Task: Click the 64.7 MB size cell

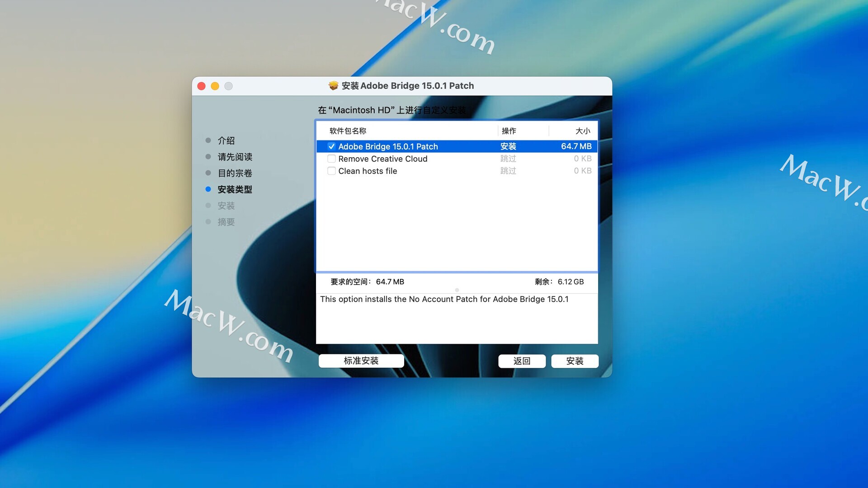Action: pos(576,146)
